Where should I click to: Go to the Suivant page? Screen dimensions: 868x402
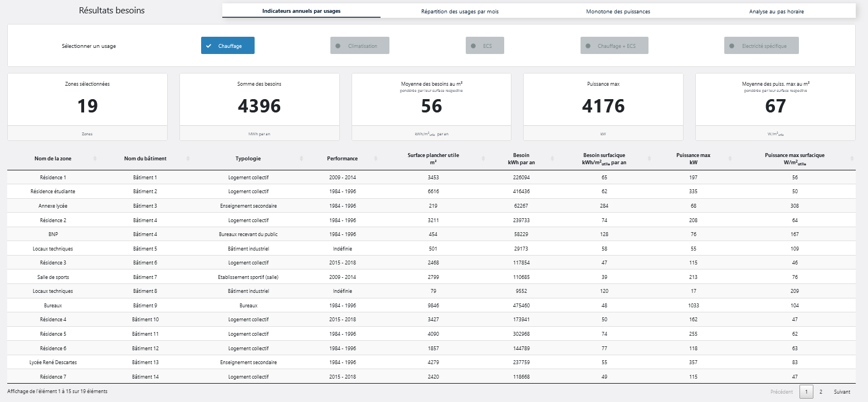(x=842, y=392)
